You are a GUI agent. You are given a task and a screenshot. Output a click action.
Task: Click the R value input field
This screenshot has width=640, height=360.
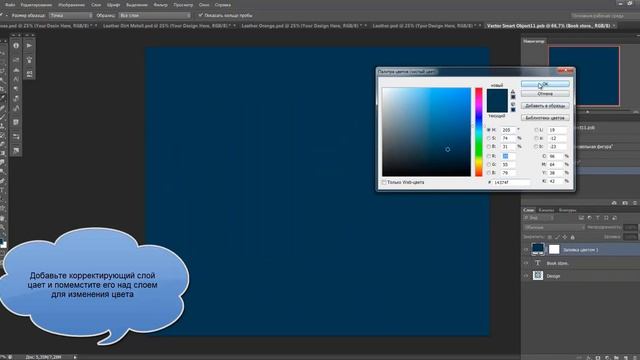[x=508, y=156]
